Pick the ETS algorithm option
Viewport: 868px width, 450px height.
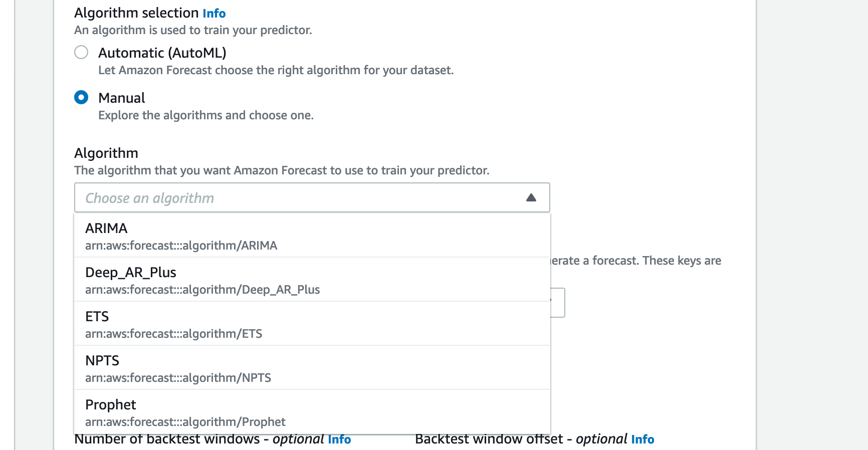[312, 324]
